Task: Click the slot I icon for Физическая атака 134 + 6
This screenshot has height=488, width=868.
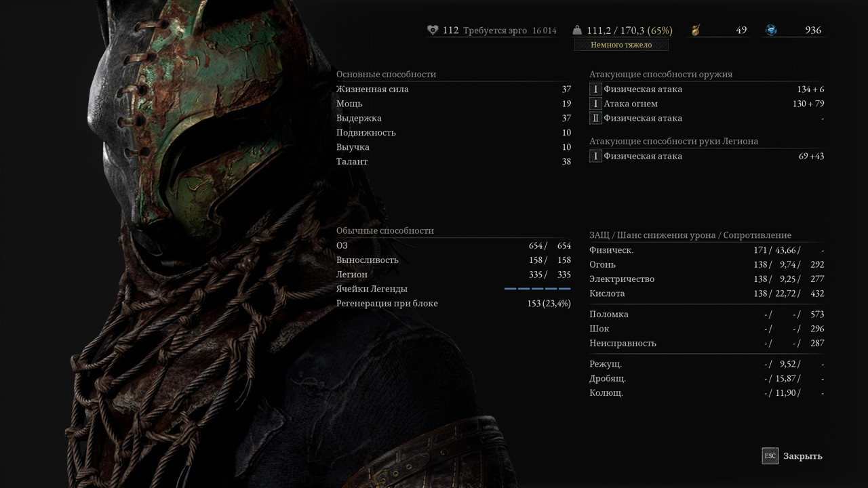Action: (x=595, y=89)
